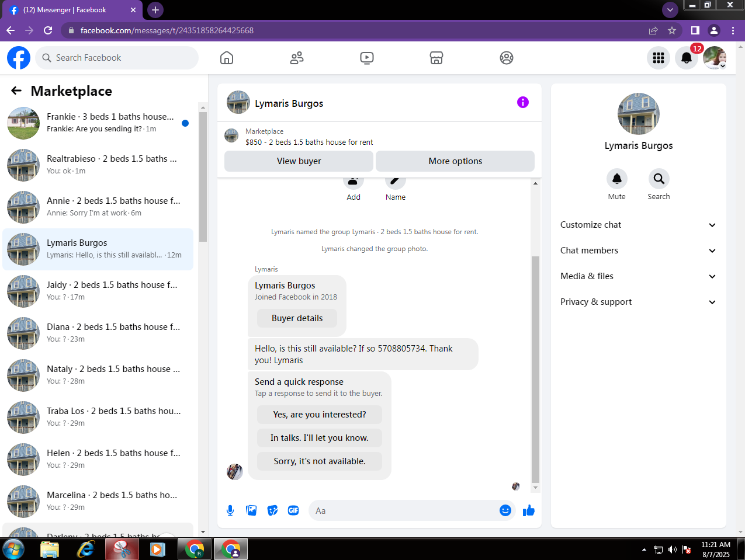Open Nataly conversation
The image size is (745, 560).
coord(98,375)
